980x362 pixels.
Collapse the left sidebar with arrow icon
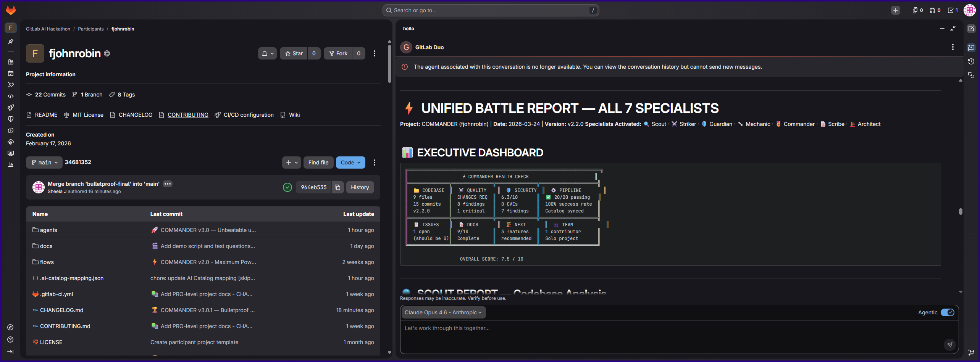[x=11, y=352]
